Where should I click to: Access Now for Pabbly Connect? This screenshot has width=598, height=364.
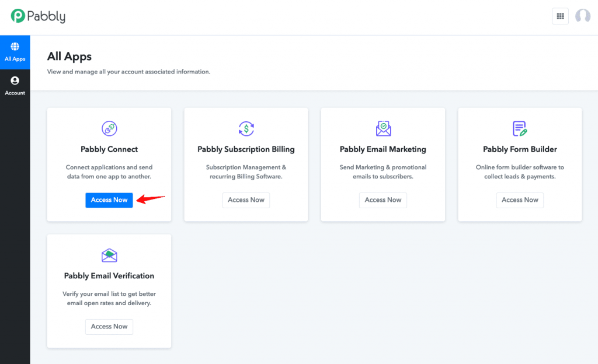[109, 200]
